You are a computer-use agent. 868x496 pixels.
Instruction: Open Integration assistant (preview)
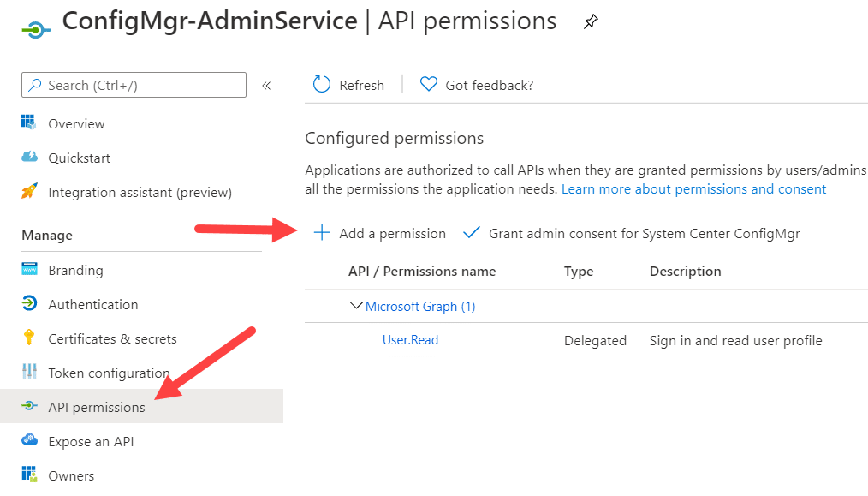pyautogui.click(x=140, y=192)
